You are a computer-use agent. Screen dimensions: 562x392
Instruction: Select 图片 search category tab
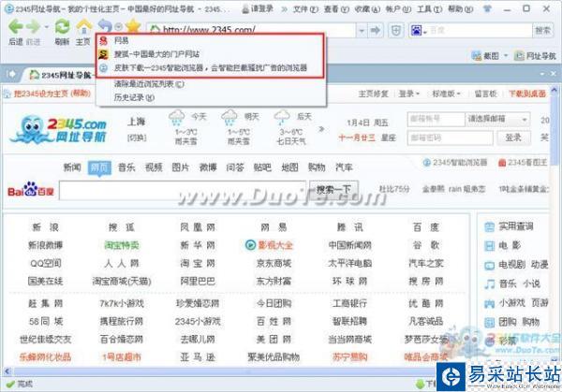click(180, 167)
